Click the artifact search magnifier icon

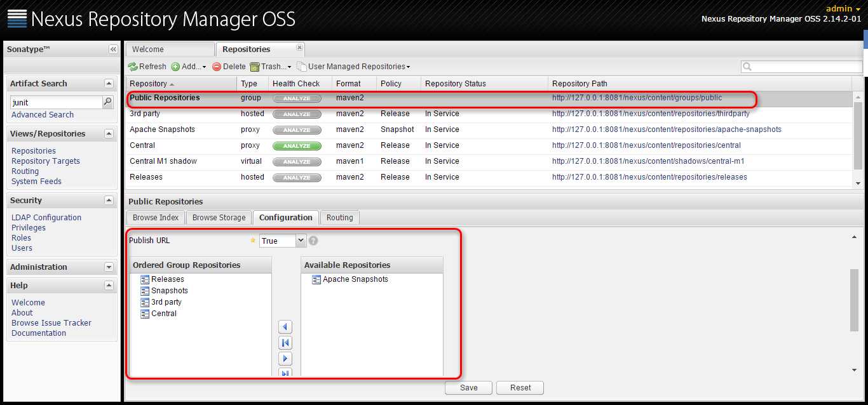(x=108, y=102)
